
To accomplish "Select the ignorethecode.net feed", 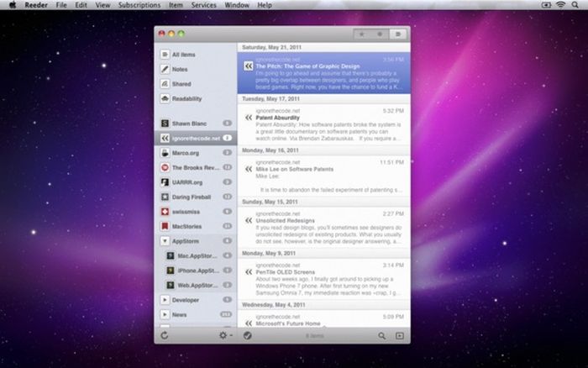I will pyautogui.click(x=196, y=138).
